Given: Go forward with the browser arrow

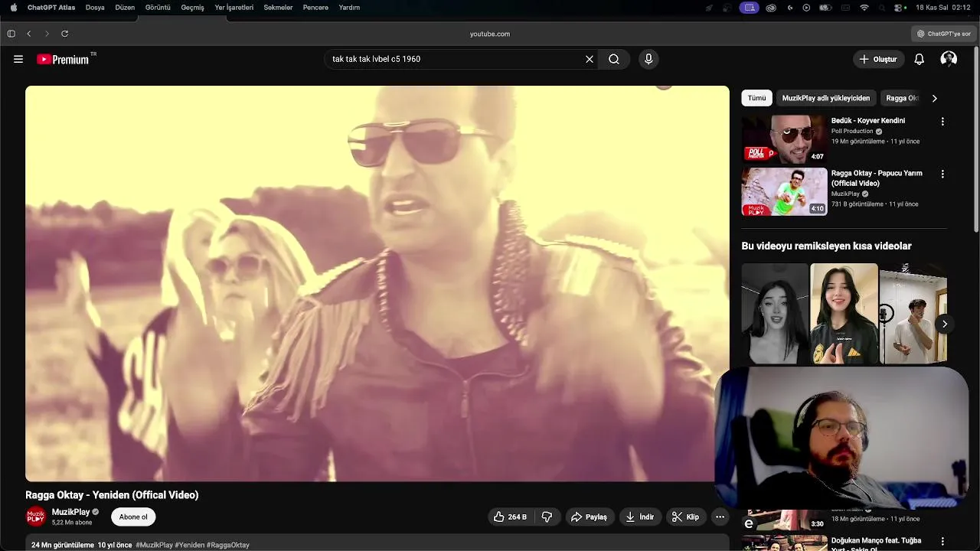Looking at the screenshot, I should [x=47, y=34].
